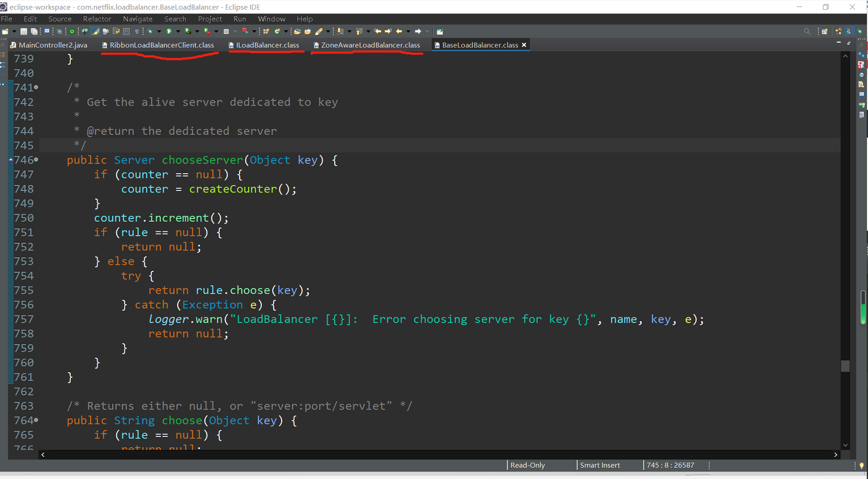Switch to the RibbonLoadBalancerClient.class tab
868x479 pixels.
pos(158,45)
